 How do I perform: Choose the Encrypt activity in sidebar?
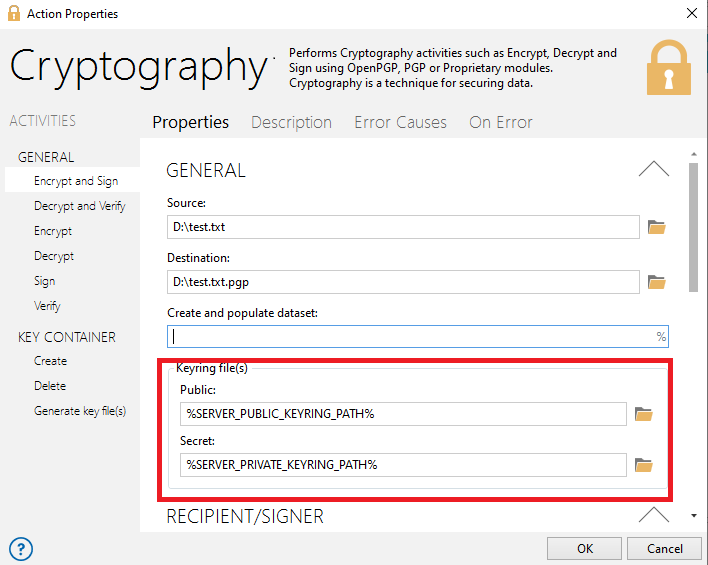[53, 231]
